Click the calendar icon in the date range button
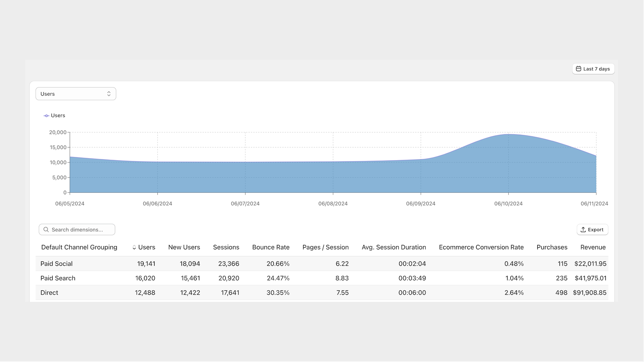 click(x=578, y=69)
